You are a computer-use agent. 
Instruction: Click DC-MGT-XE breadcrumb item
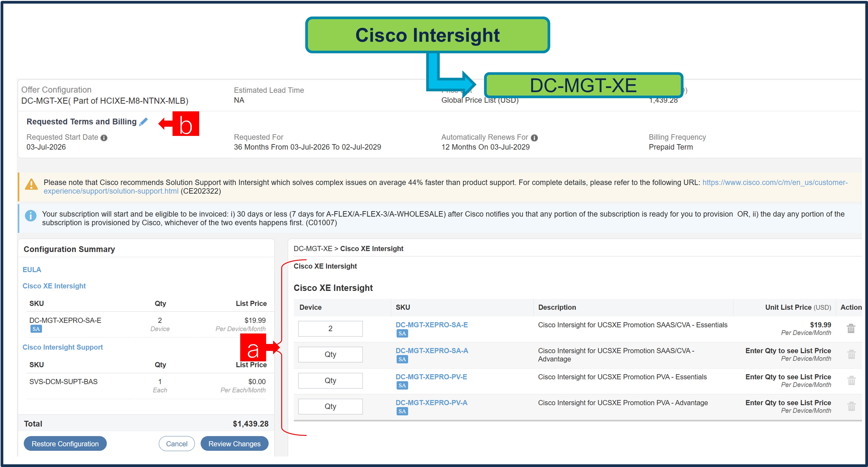(313, 248)
